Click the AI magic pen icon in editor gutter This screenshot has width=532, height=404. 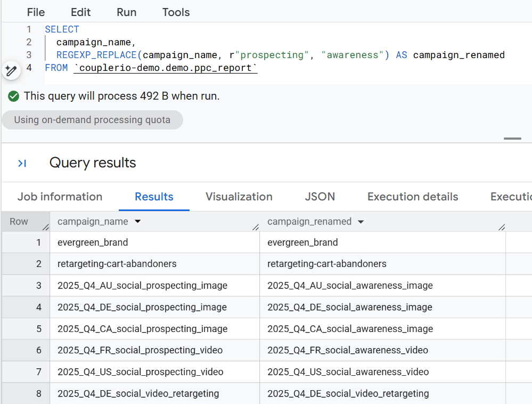11,70
